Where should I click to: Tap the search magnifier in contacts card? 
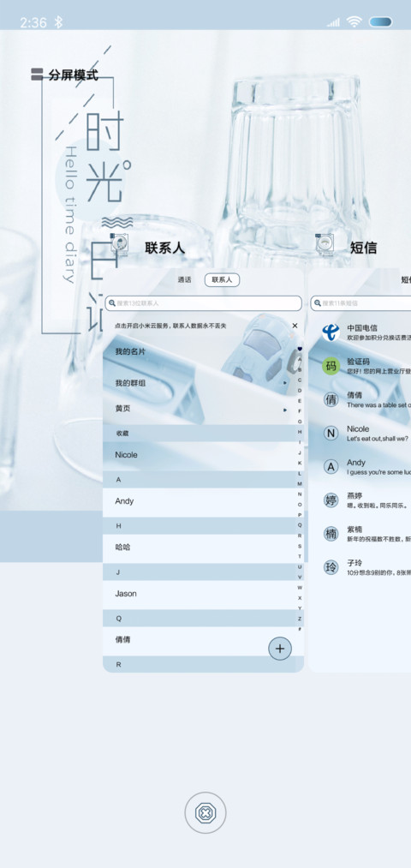[112, 303]
